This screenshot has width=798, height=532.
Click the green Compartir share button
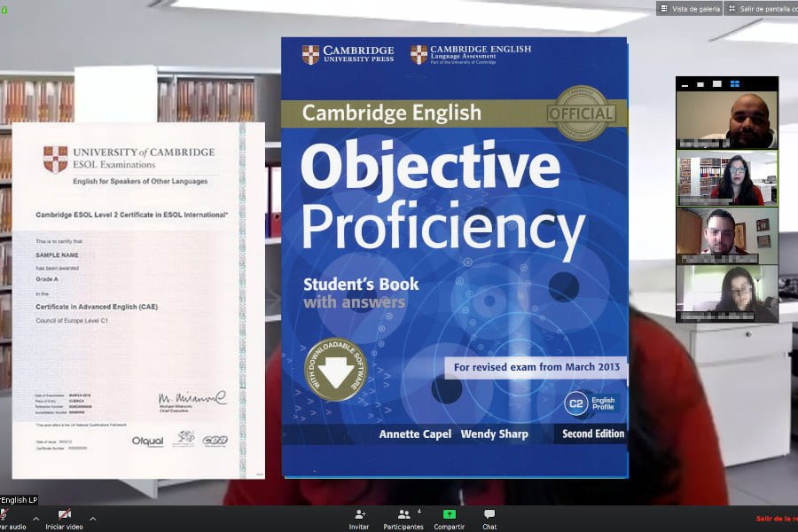[450, 520]
